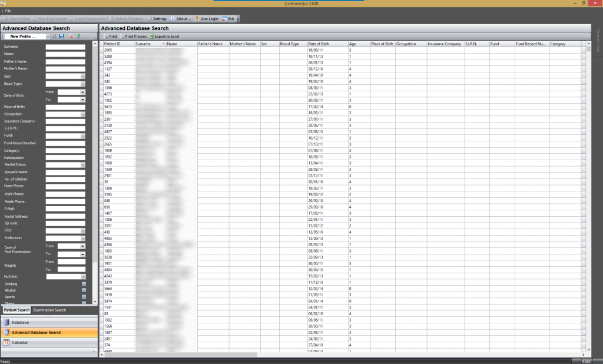Check the Sports checkbox
The height and width of the screenshot is (364, 603).
[84, 297]
